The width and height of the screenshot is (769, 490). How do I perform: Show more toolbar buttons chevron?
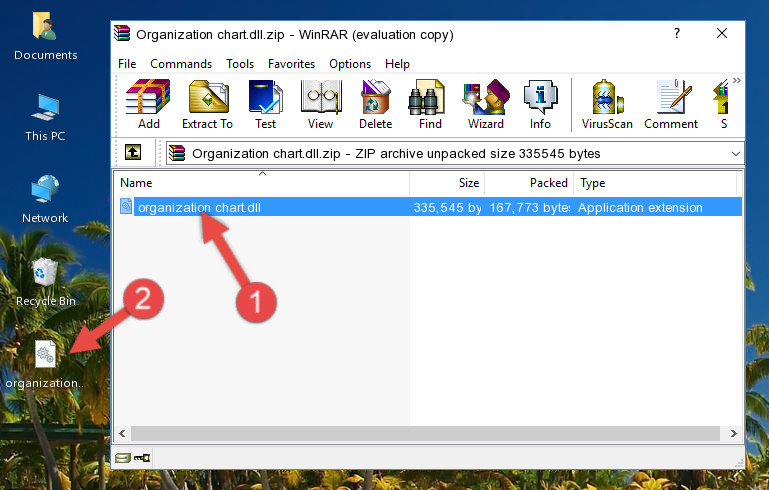point(737,80)
